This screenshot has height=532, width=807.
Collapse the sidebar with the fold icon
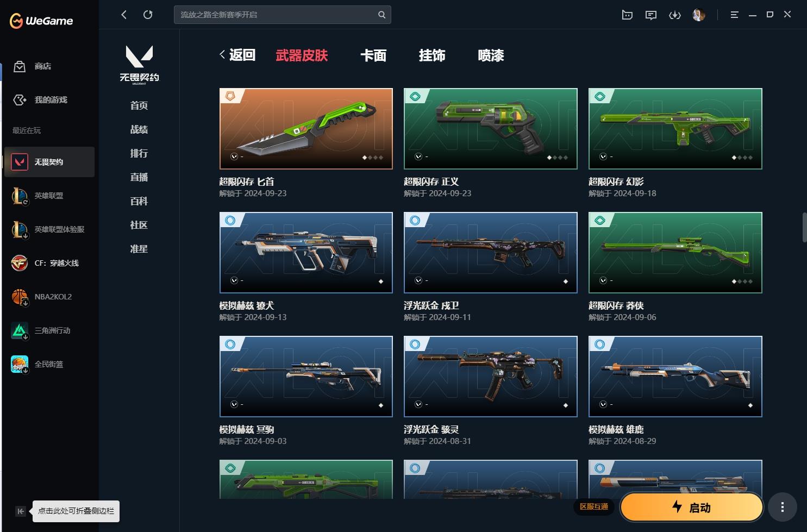[x=21, y=511]
